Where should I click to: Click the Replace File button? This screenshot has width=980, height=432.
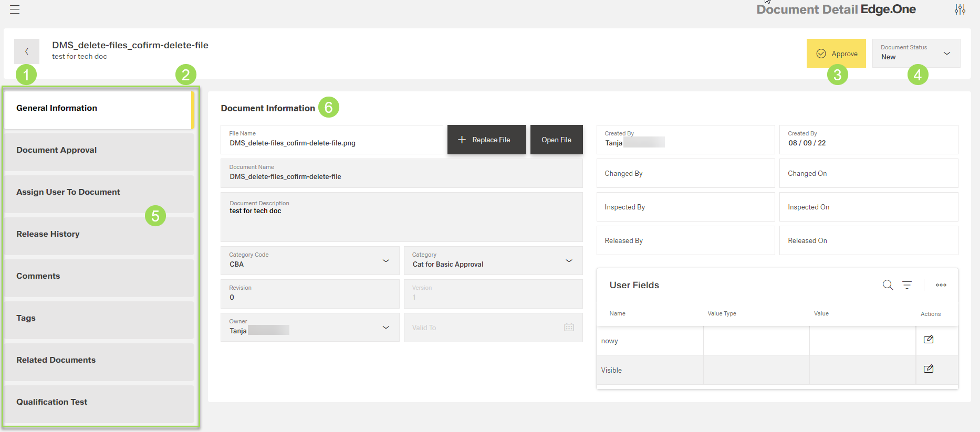pos(486,140)
